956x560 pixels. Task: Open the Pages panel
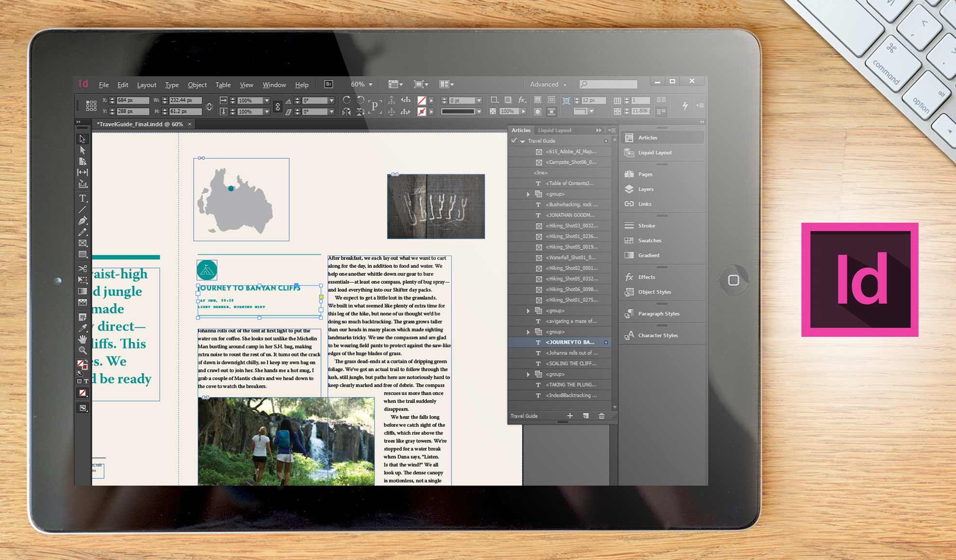pyautogui.click(x=645, y=174)
